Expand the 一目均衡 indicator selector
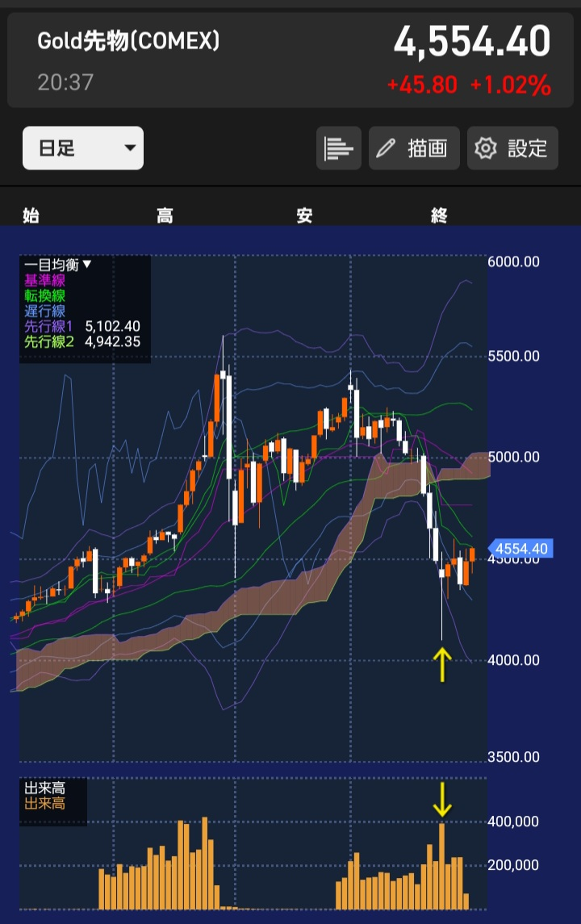This screenshot has width=581, height=924. [x=58, y=264]
